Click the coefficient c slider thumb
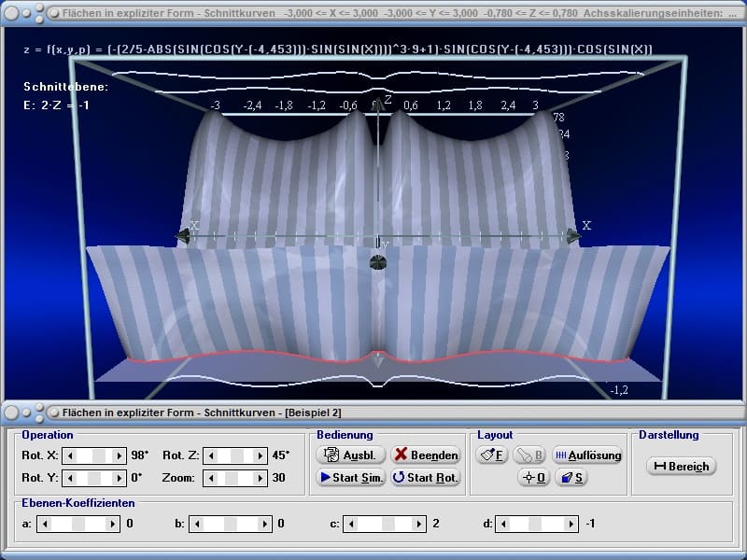The image size is (747, 560). point(388,524)
